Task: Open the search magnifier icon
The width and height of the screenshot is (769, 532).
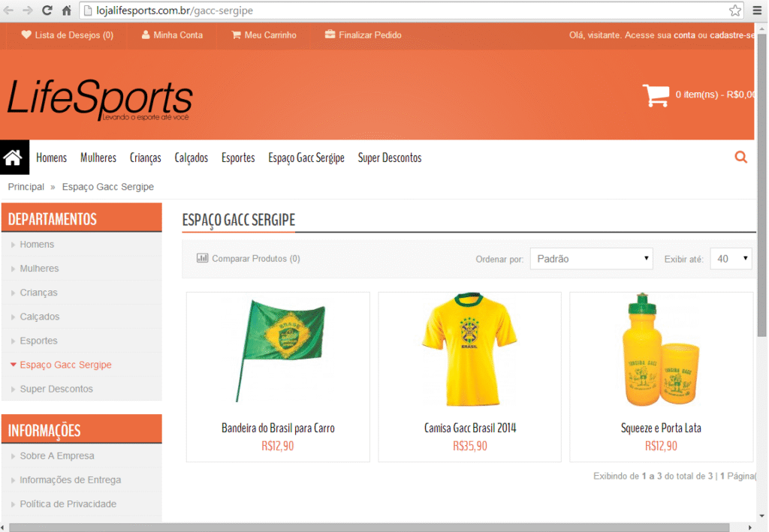Action: tap(740, 158)
